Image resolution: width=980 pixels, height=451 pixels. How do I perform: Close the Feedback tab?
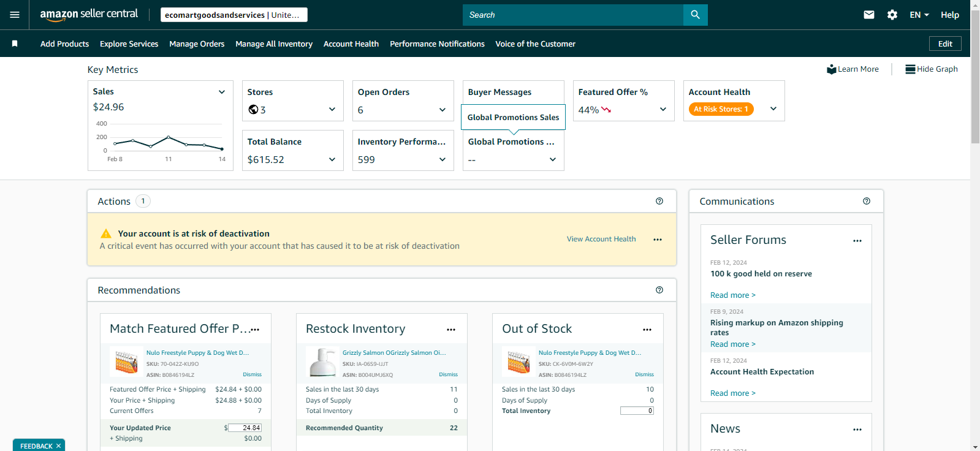tap(59, 446)
